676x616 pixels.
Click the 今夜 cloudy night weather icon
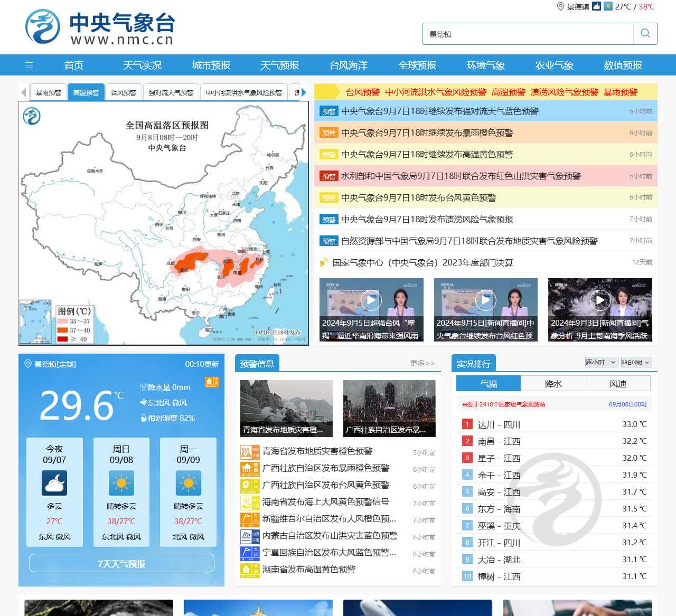[x=54, y=483]
